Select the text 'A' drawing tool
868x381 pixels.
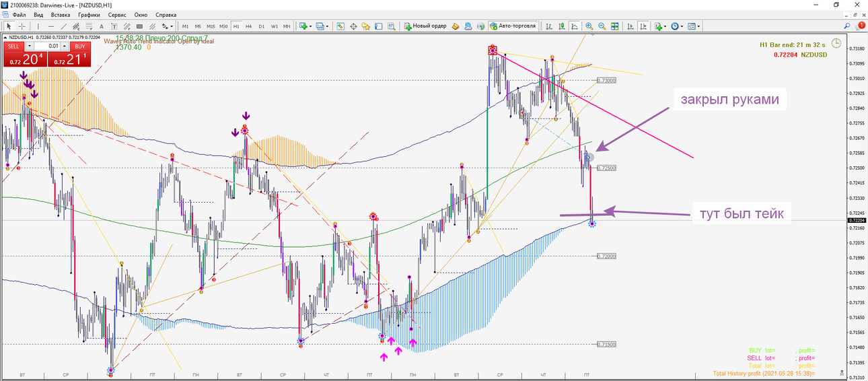click(x=102, y=26)
